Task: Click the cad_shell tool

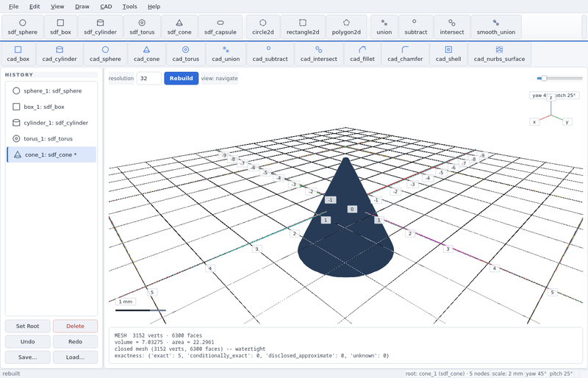Action: click(448, 54)
